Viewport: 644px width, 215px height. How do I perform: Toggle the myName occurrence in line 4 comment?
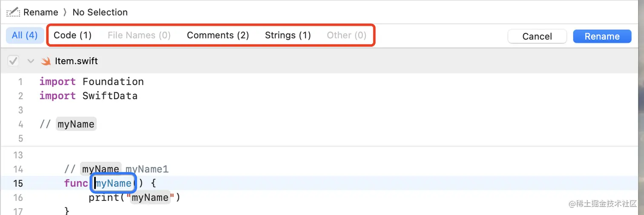tap(76, 124)
